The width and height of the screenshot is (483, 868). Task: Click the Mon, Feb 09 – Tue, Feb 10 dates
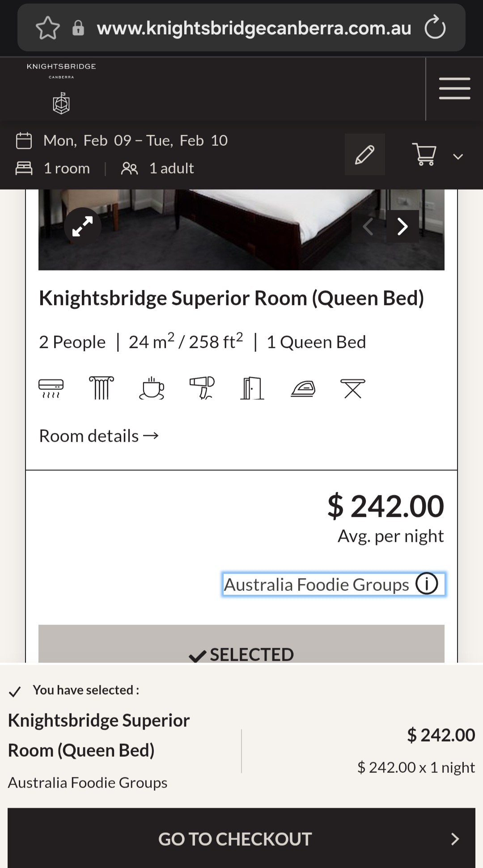[x=136, y=141]
